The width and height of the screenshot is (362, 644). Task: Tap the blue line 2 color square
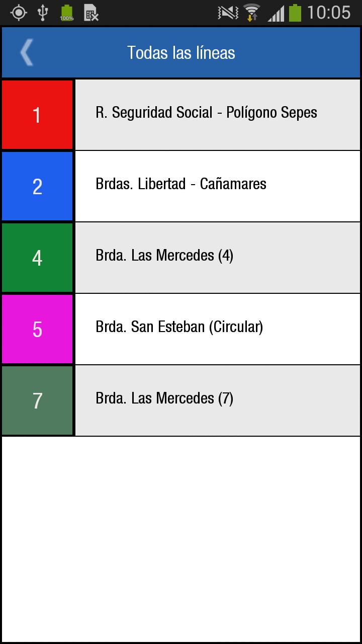[37, 186]
